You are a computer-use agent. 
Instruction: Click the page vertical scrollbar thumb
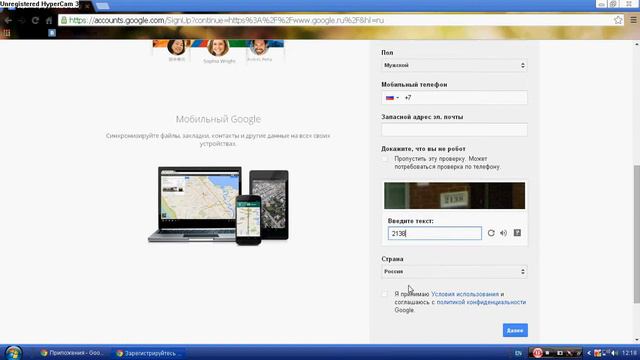click(x=636, y=234)
